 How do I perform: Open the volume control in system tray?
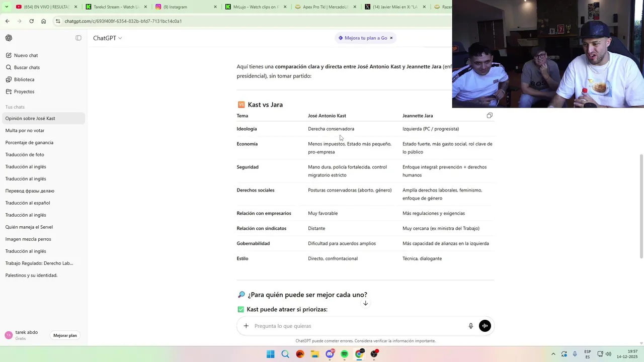pyautogui.click(x=608, y=354)
